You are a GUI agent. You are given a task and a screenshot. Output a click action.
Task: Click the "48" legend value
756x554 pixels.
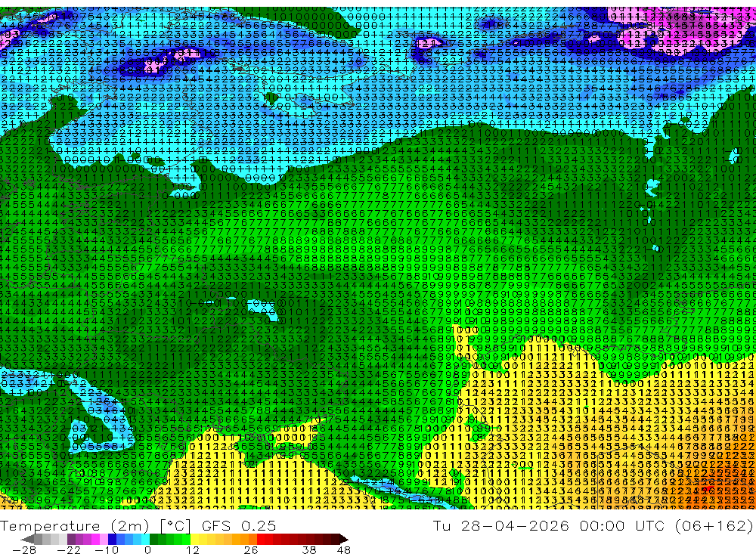click(344, 550)
